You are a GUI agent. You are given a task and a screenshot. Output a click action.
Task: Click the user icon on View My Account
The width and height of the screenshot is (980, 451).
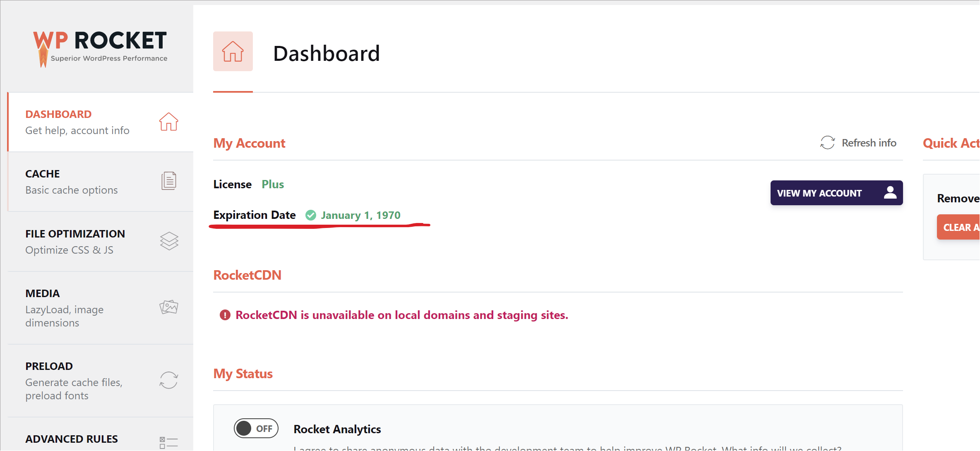[x=890, y=192]
